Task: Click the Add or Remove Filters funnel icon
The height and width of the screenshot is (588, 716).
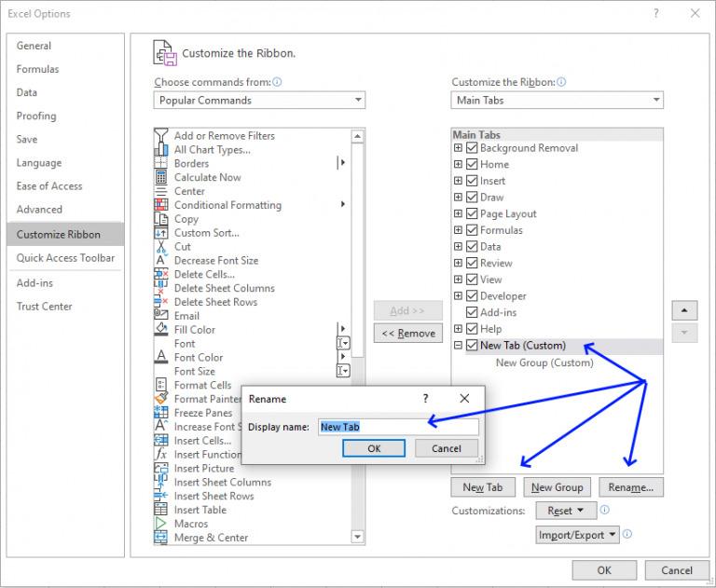Action: pos(160,136)
